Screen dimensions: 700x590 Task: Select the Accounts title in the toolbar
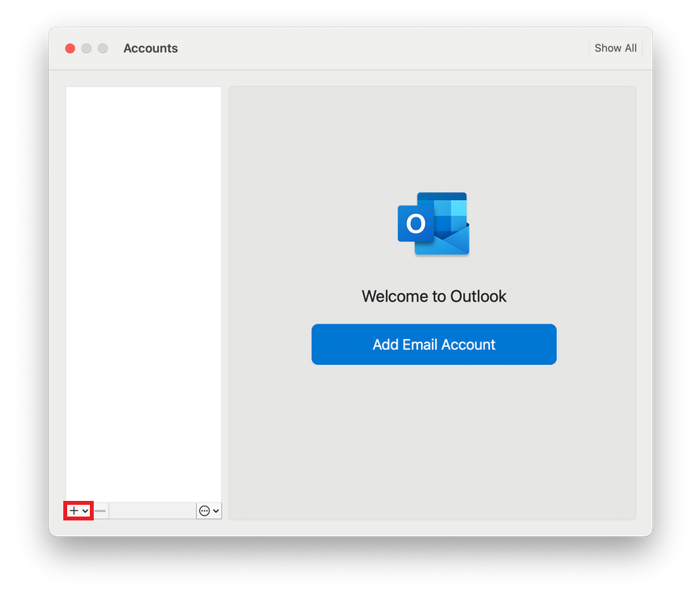point(150,48)
